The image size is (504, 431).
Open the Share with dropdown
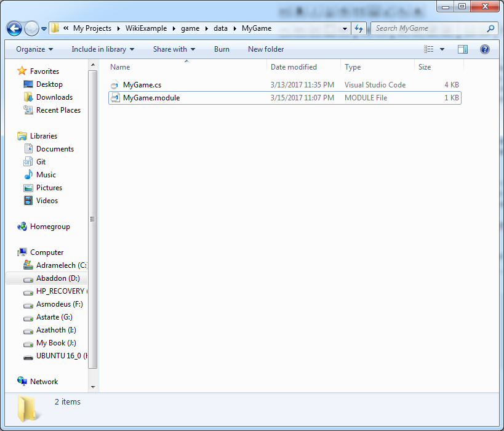pos(174,49)
